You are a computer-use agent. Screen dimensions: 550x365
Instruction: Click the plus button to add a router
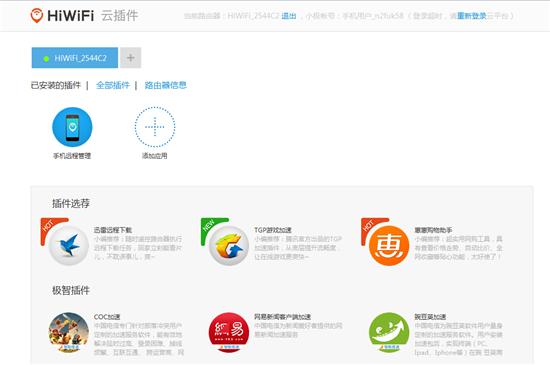click(x=130, y=58)
